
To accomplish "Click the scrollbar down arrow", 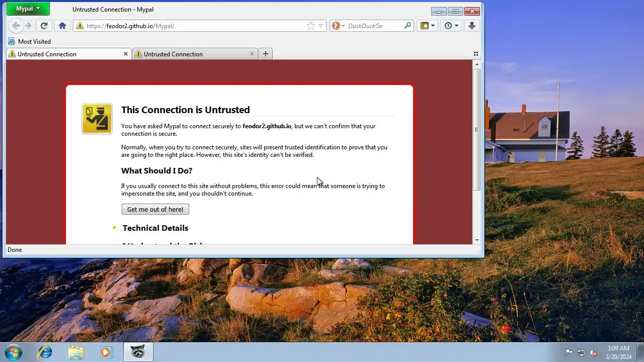I will click(477, 240).
